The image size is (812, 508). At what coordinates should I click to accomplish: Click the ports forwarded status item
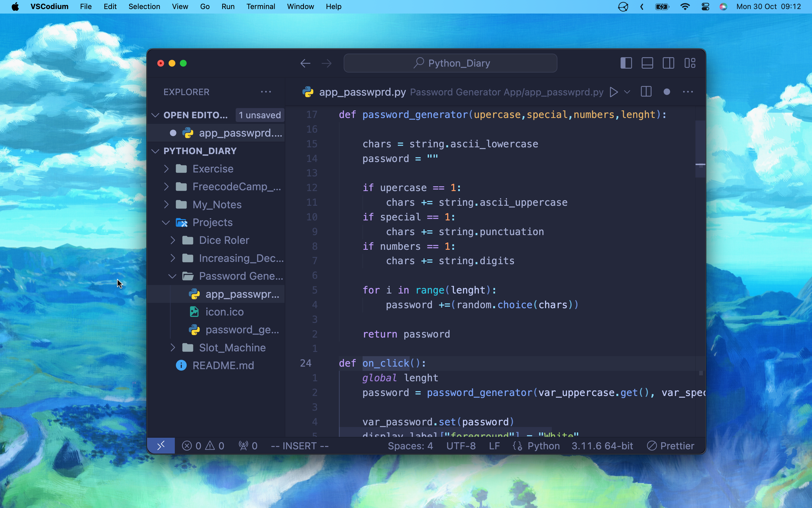point(248,446)
